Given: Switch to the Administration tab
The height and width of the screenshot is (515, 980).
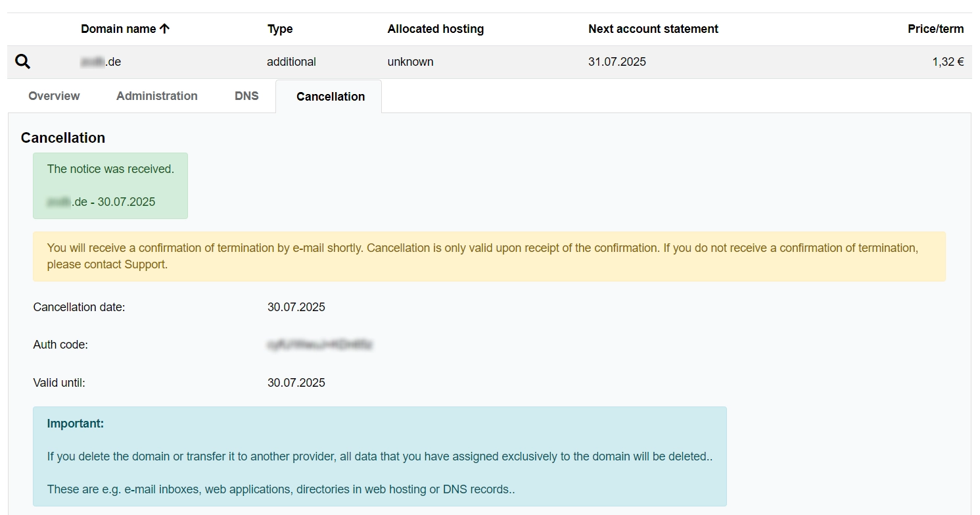Looking at the screenshot, I should point(156,96).
